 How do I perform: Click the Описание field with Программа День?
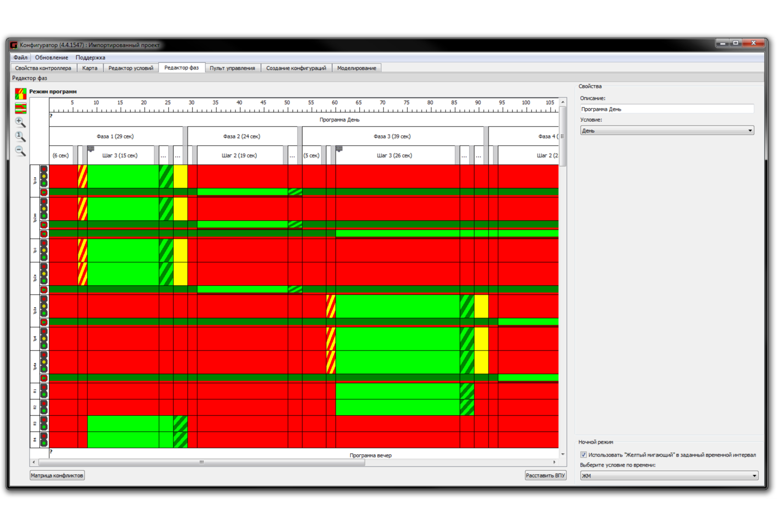pos(667,109)
